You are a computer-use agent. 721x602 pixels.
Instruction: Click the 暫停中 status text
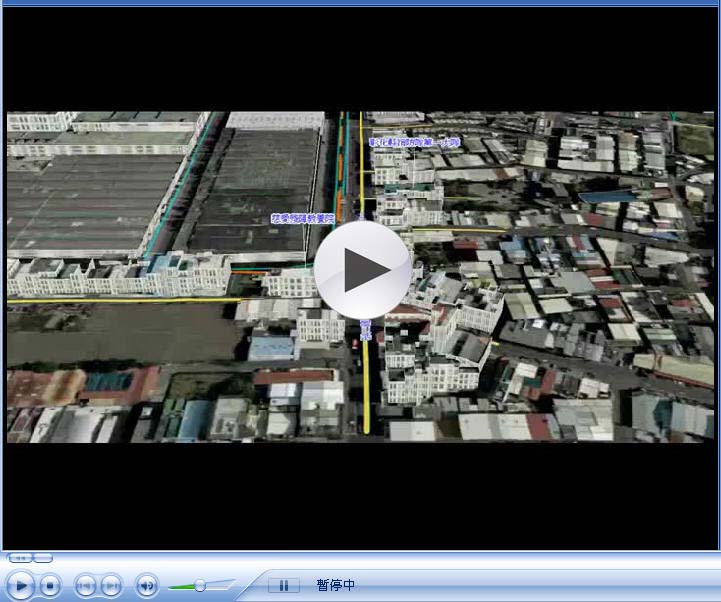tap(336, 586)
